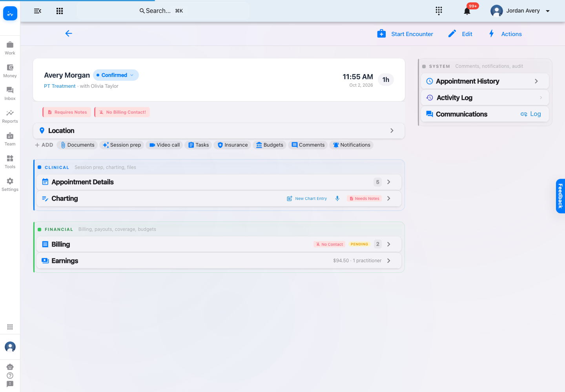This screenshot has height=392, width=565.
Task: Expand the Location row chevron
Action: (x=392, y=131)
